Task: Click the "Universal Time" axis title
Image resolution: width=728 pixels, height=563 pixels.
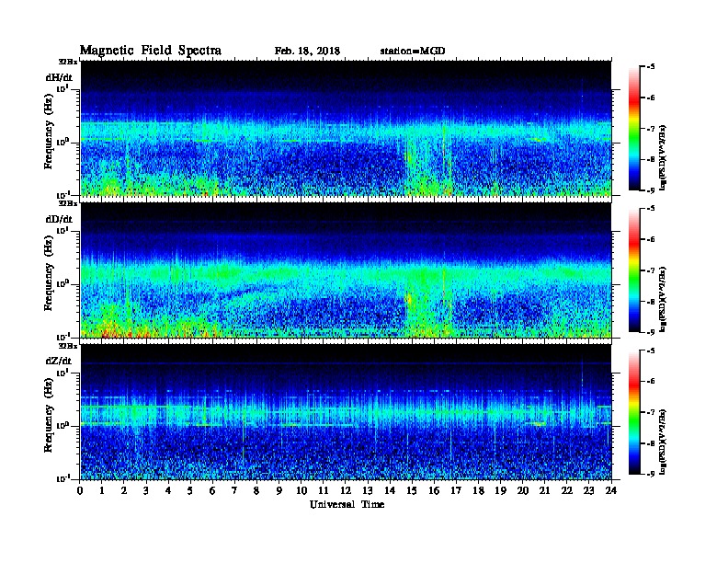Action: (347, 504)
